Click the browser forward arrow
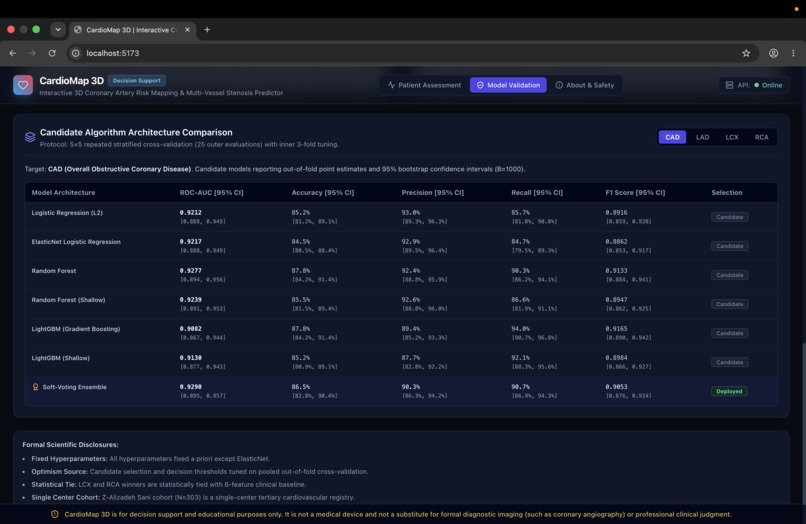 [32, 53]
